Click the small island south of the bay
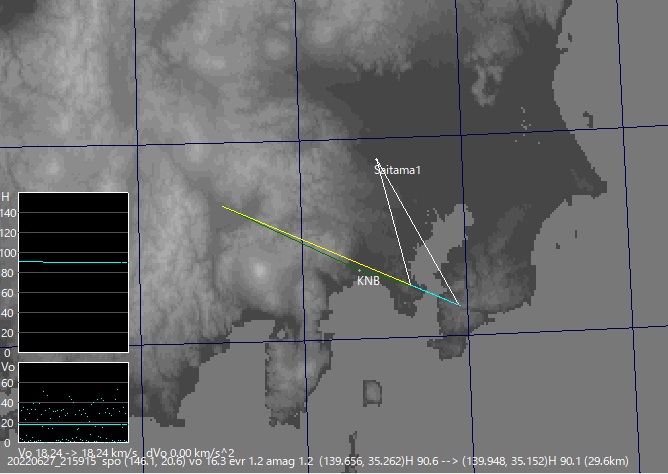The height and width of the screenshot is (474, 668). pyautogui.click(x=374, y=392)
